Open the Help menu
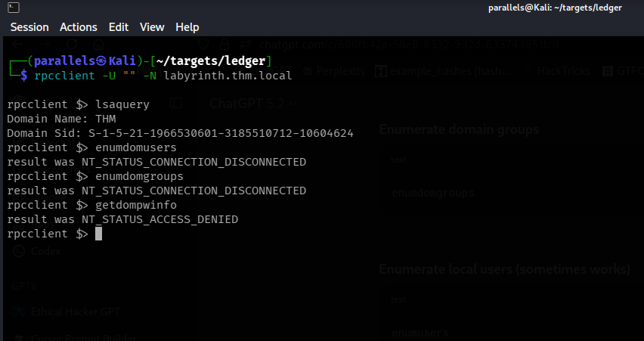644x341 pixels. pos(187,26)
